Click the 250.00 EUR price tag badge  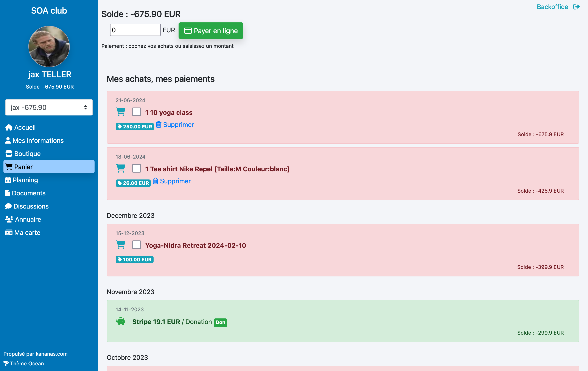click(x=135, y=126)
